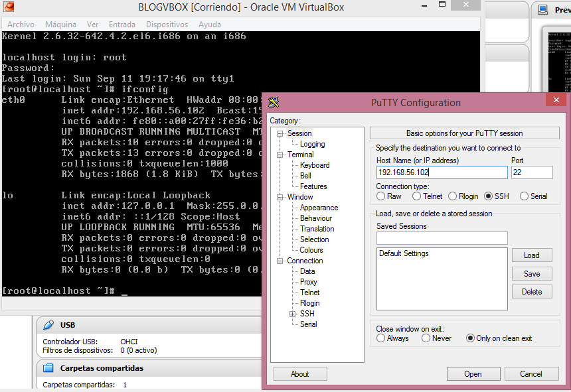Click the PuTTY icon on the dialog titlebar

[x=273, y=102]
